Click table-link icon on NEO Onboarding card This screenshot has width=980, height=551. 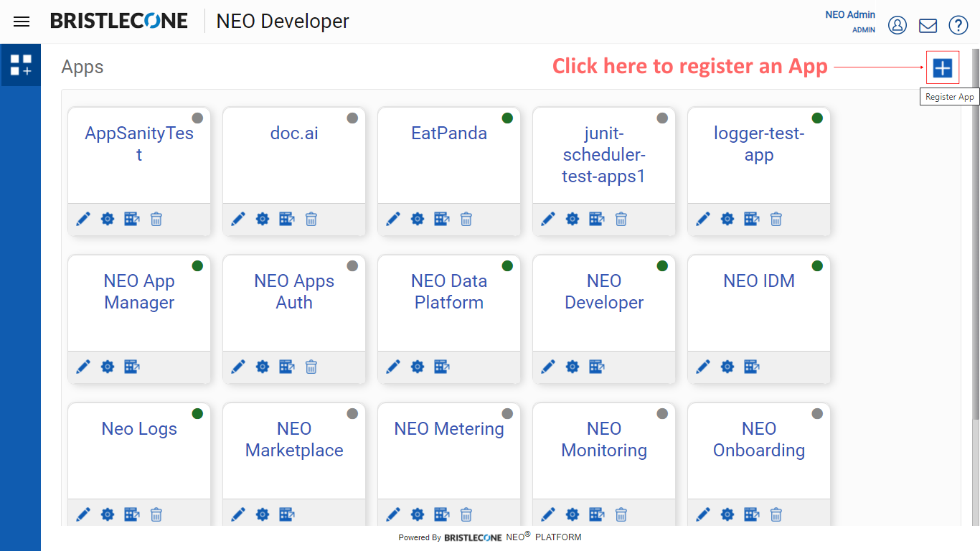pos(752,514)
